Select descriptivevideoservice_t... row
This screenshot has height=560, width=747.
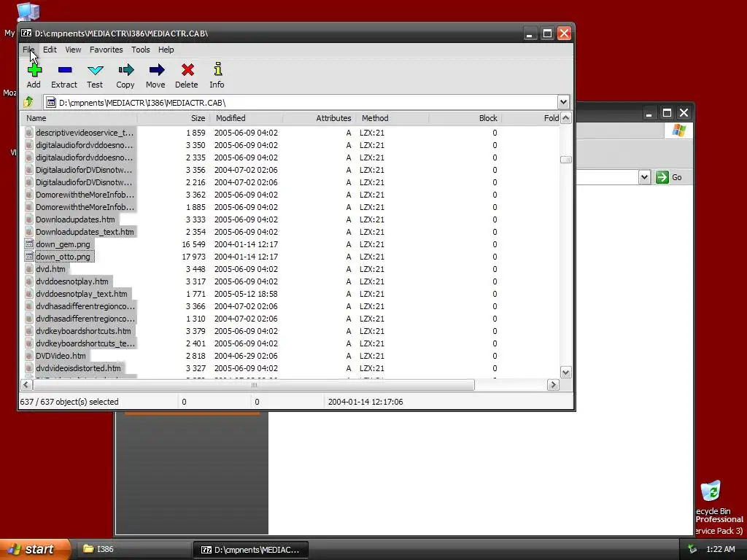(85, 133)
